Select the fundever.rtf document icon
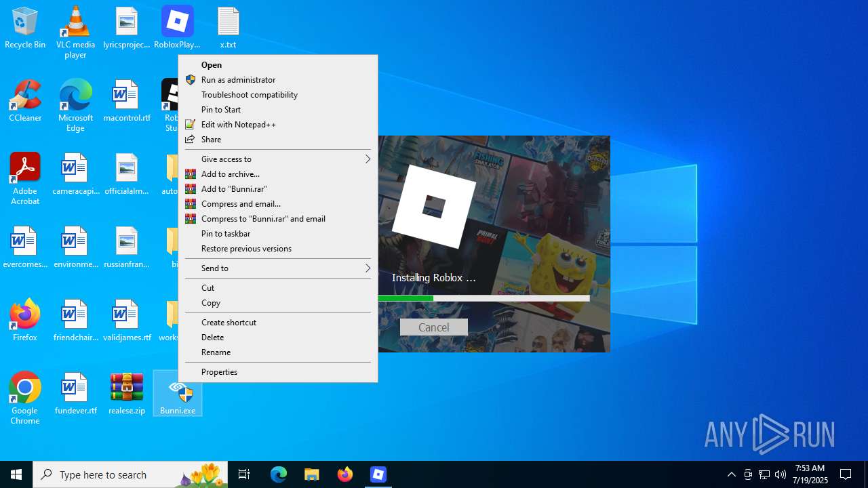Viewport: 868px width, 488px height. (x=75, y=393)
